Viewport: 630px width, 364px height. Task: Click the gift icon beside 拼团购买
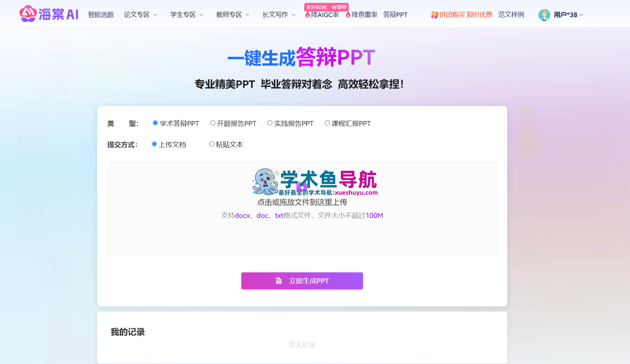434,15
